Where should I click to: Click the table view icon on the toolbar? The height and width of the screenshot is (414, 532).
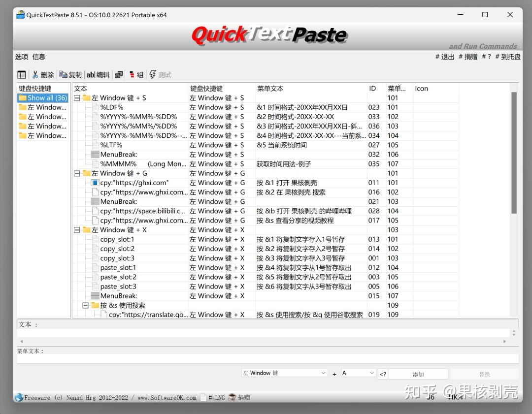click(x=21, y=74)
